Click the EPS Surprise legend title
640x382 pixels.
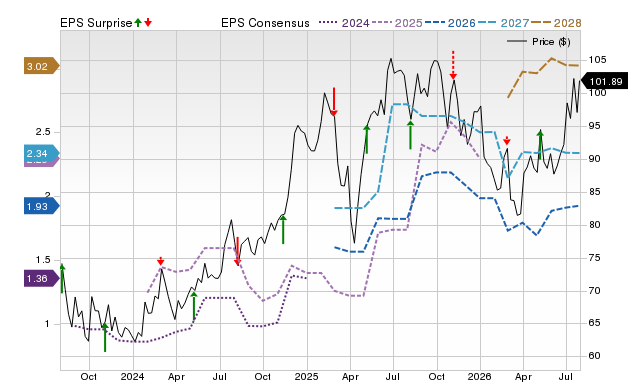click(96, 23)
